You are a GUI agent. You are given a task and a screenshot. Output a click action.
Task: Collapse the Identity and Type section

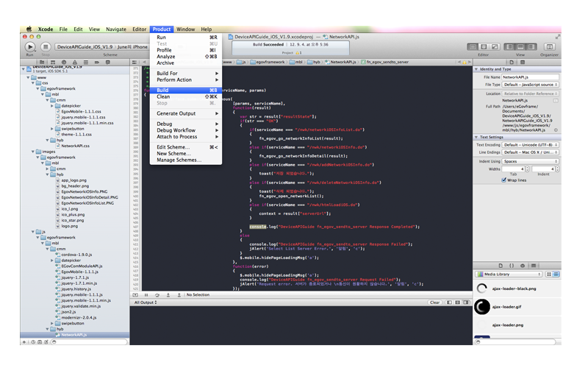coord(477,68)
